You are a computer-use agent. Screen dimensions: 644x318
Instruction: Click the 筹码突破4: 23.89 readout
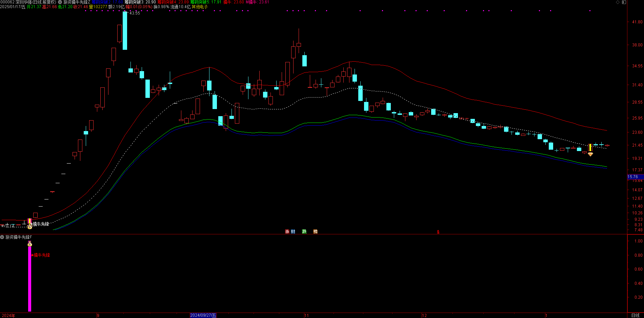(x=173, y=2)
